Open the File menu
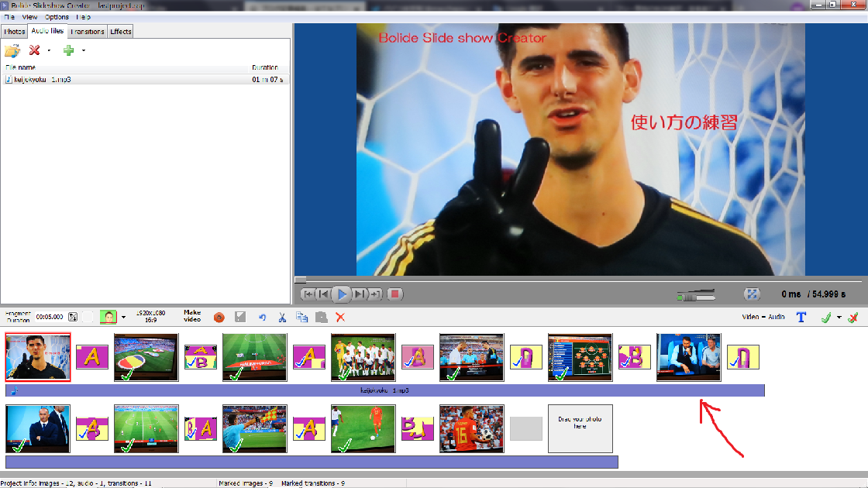 pyautogui.click(x=9, y=17)
